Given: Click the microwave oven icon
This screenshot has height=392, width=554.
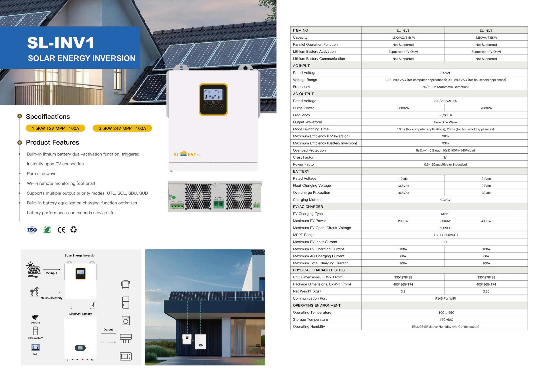Looking at the screenshot, I should [x=126, y=357].
